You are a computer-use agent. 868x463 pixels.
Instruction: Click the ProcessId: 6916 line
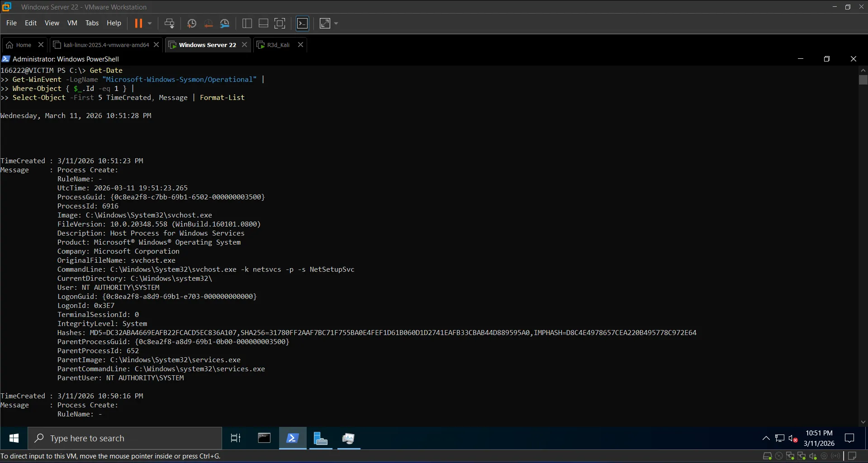pyautogui.click(x=88, y=206)
